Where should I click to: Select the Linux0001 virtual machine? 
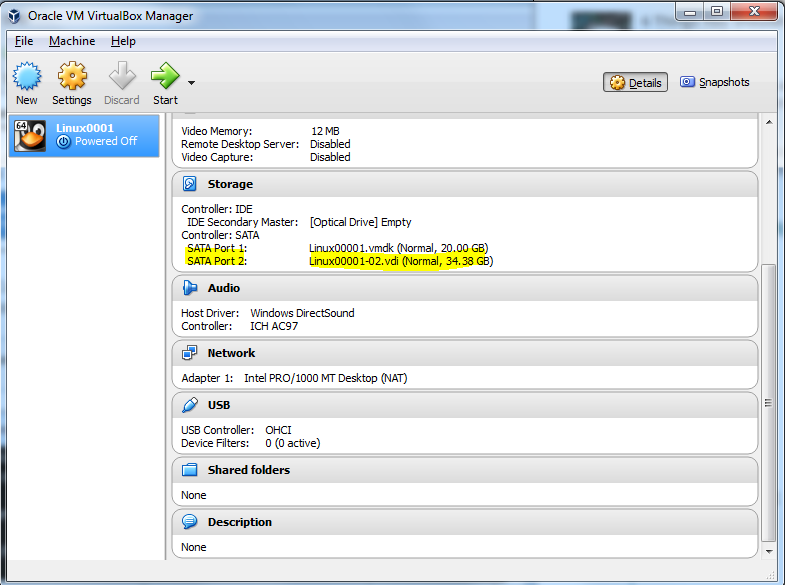coord(84,136)
